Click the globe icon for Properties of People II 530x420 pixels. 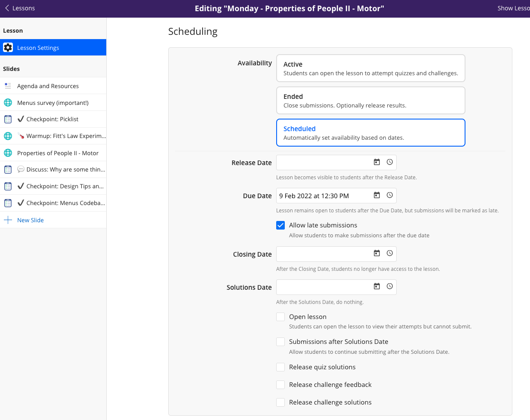click(x=7, y=153)
